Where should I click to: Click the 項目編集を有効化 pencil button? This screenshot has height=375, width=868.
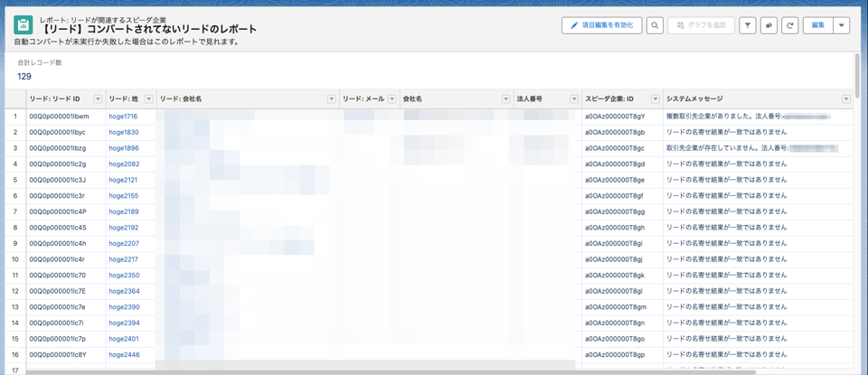point(601,26)
